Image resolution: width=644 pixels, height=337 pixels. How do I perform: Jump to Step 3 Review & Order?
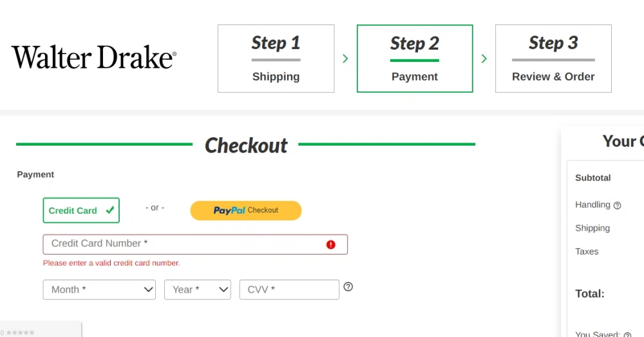pos(553,59)
